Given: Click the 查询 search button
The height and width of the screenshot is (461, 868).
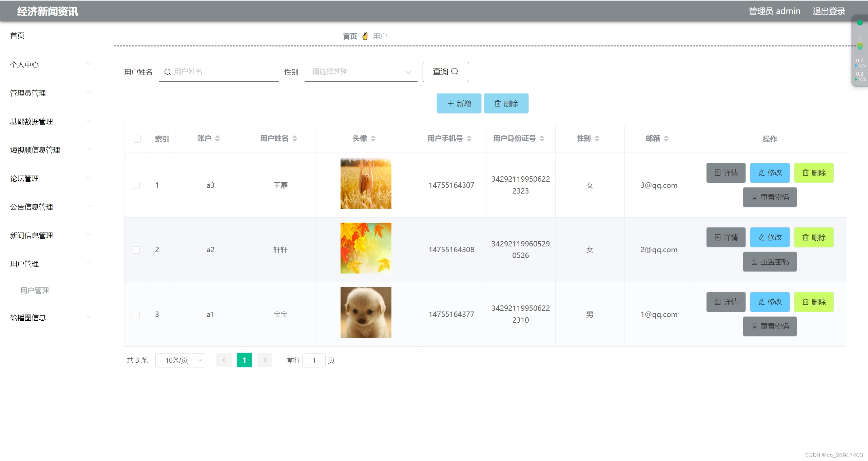Looking at the screenshot, I should click(x=445, y=72).
